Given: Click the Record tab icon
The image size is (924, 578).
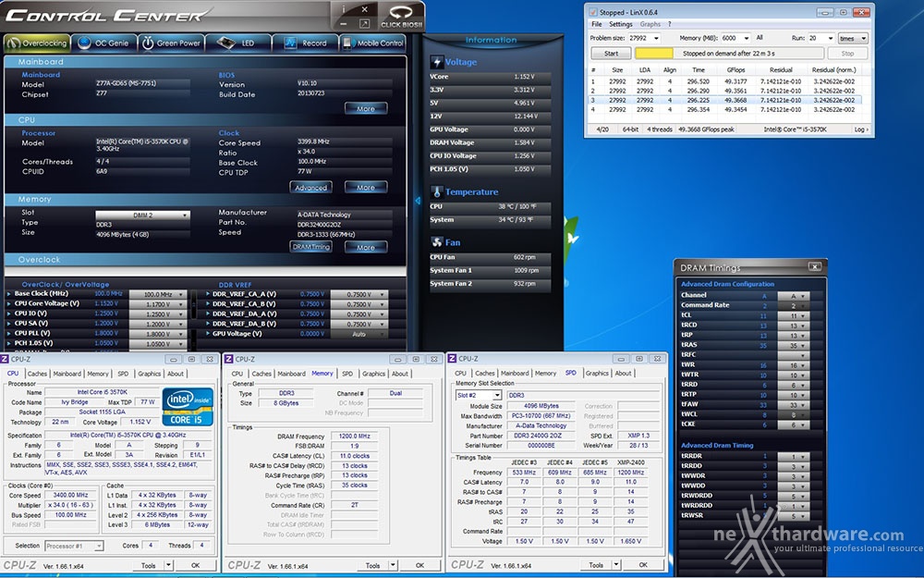Looking at the screenshot, I should coord(290,43).
